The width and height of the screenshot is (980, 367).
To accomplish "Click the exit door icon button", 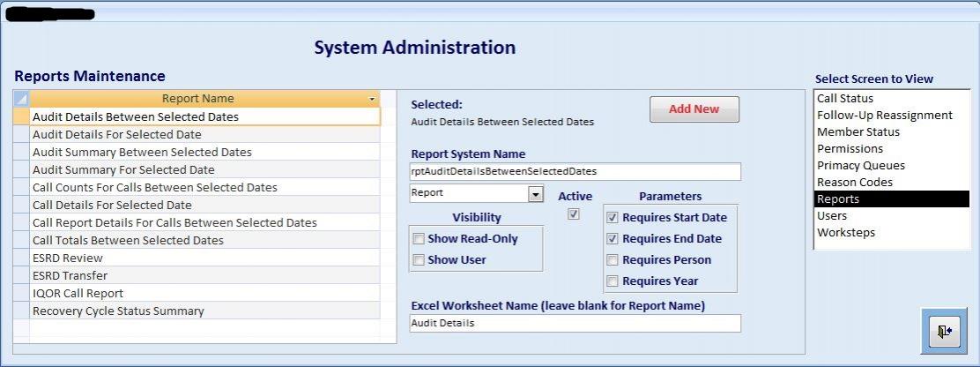I will 945,331.
